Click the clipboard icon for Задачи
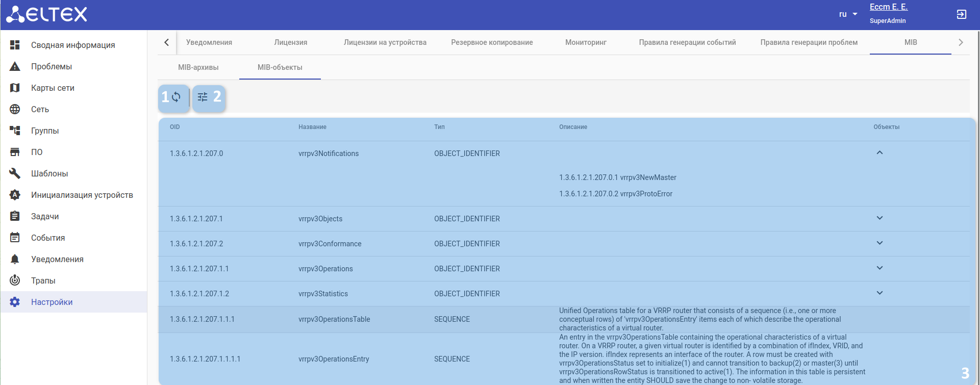980x385 pixels. click(15, 216)
